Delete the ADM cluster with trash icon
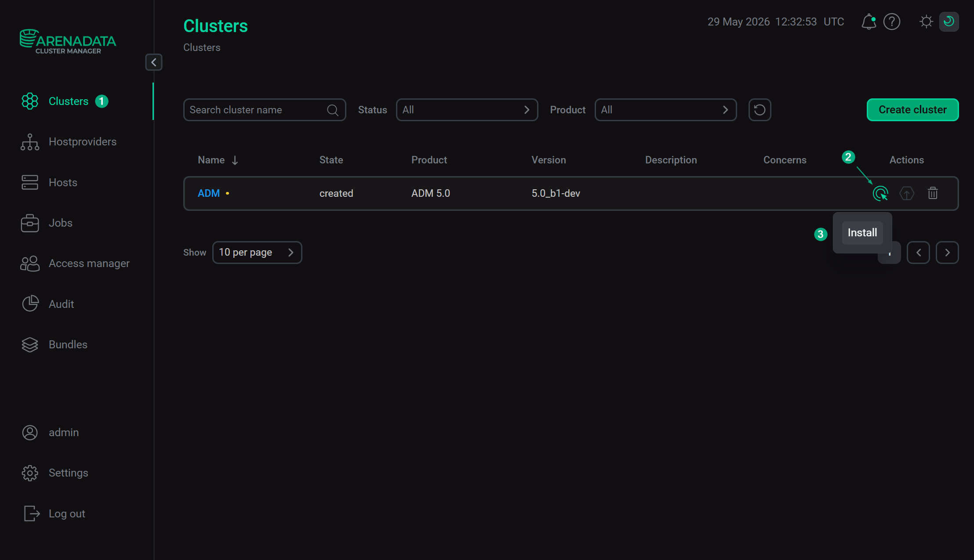This screenshot has width=974, height=560. click(x=933, y=193)
